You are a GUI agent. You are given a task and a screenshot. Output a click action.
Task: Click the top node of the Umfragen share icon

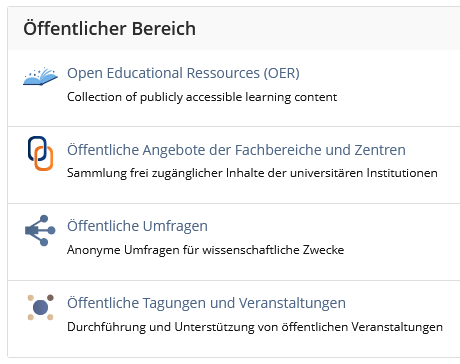(44, 219)
